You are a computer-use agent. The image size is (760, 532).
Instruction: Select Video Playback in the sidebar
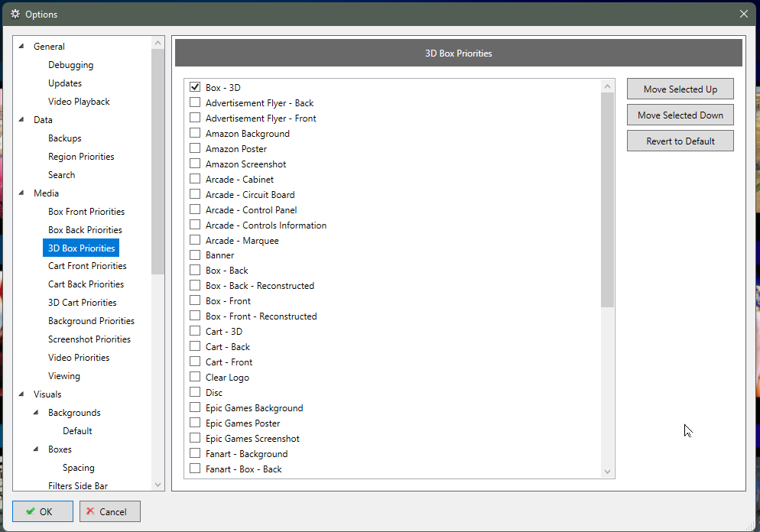pyautogui.click(x=79, y=102)
